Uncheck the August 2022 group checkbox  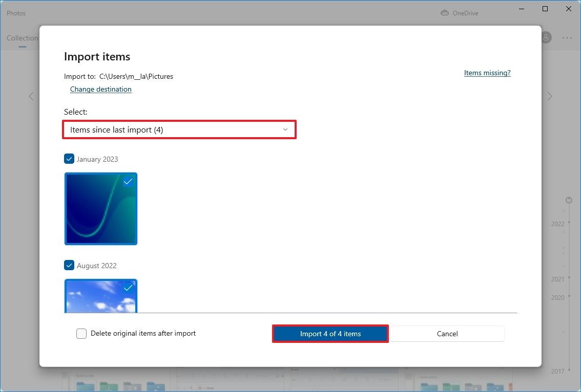pyautogui.click(x=69, y=265)
